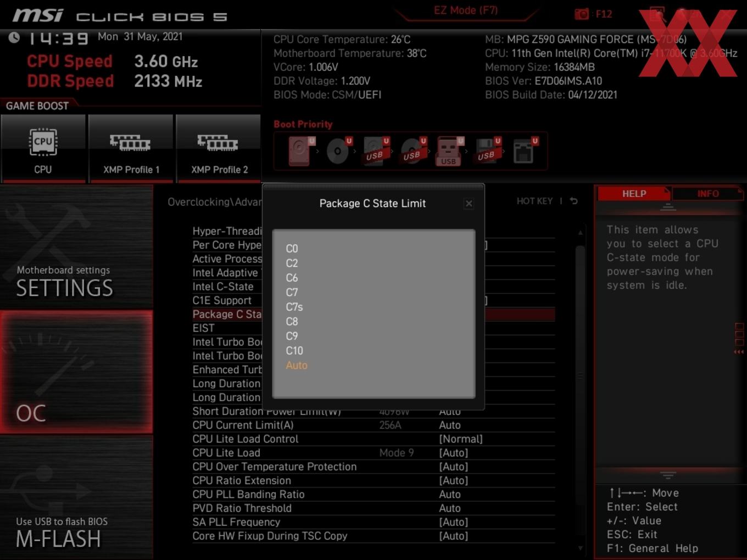
Task: Switch to EZ Mode (F7)
Action: tap(466, 10)
